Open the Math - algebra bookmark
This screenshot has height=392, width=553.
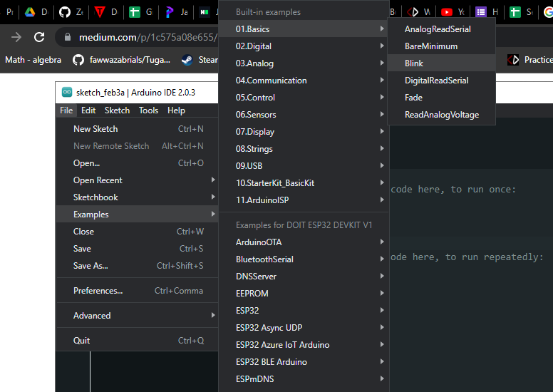[x=33, y=60]
